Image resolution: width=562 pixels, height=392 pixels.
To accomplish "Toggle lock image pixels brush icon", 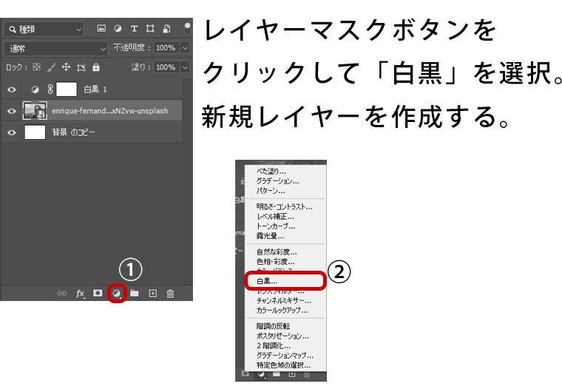I will 52,67.
